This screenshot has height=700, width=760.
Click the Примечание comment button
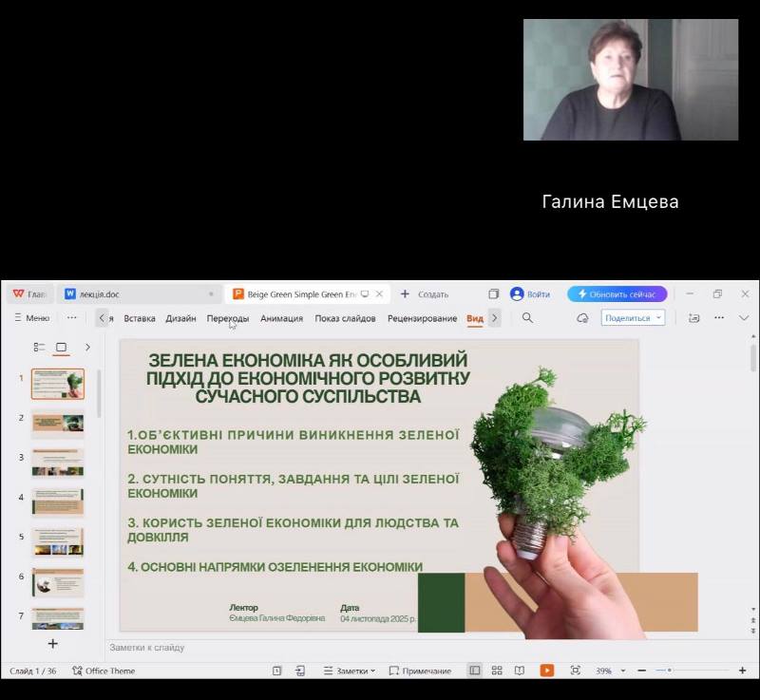420,671
